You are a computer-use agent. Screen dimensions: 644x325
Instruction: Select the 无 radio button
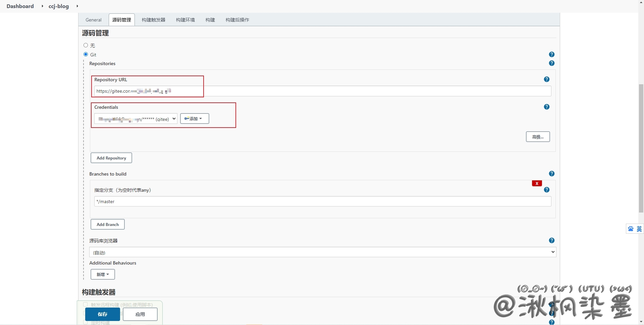(86, 45)
